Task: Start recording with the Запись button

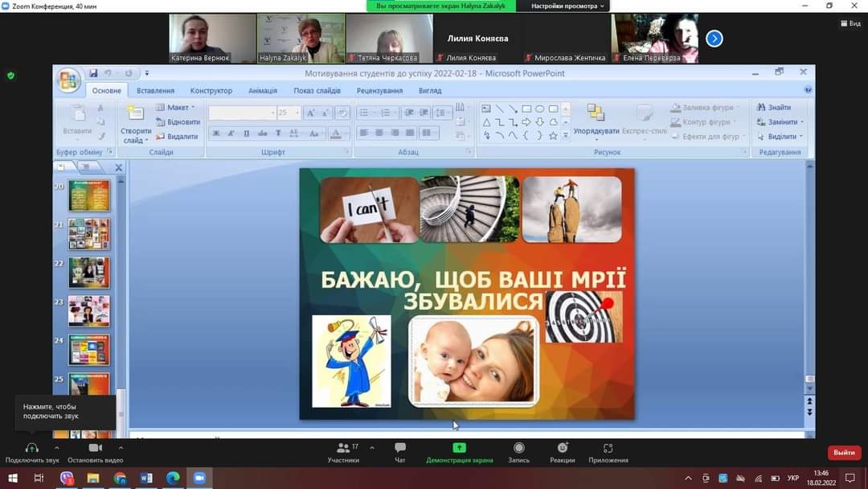Action: point(518,449)
